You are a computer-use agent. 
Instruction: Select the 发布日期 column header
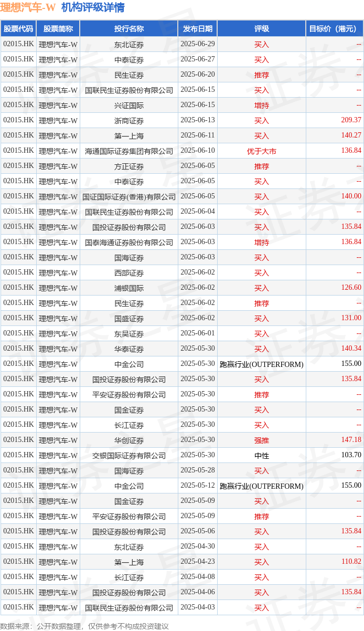point(198,29)
